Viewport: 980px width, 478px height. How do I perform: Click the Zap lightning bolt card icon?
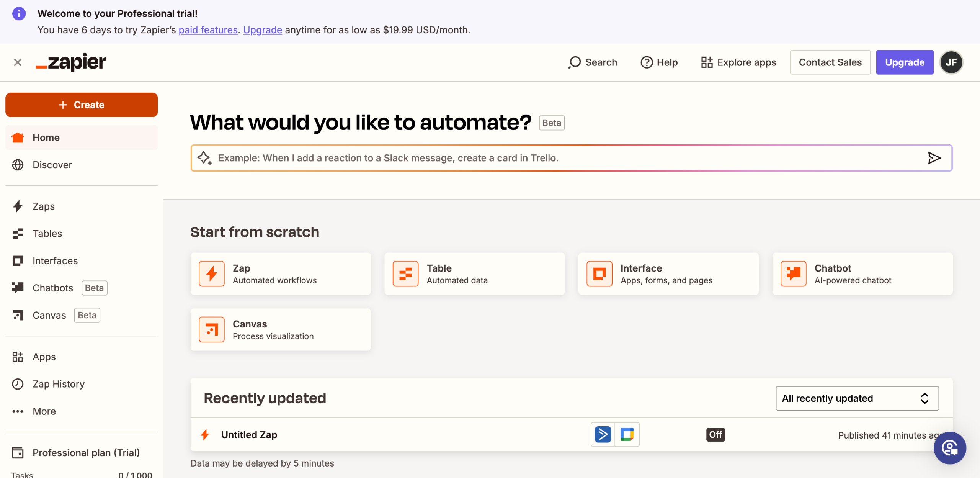[x=211, y=274]
